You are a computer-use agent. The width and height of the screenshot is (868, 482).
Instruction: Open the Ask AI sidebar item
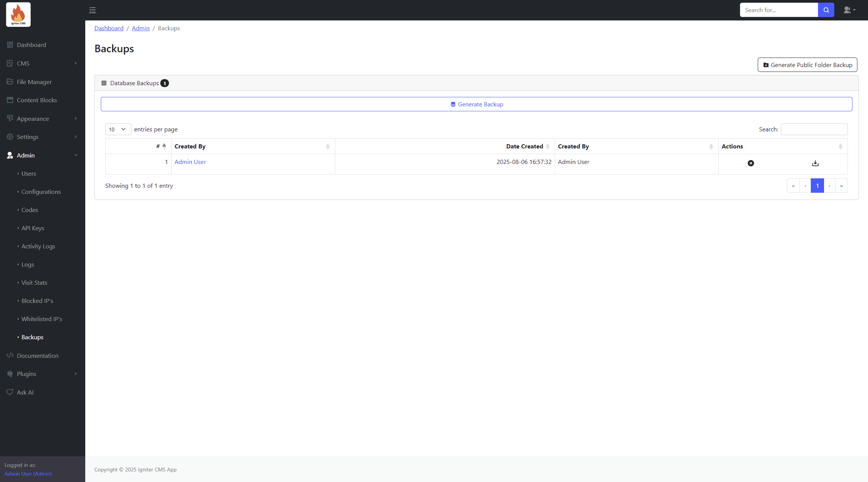pyautogui.click(x=25, y=392)
